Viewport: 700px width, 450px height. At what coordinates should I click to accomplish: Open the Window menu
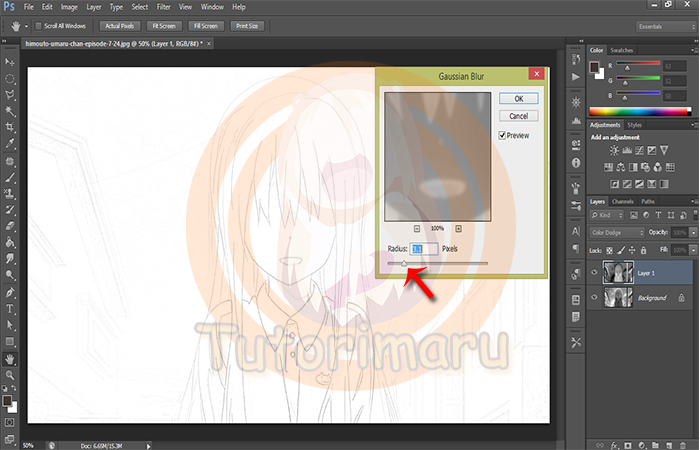pos(212,7)
